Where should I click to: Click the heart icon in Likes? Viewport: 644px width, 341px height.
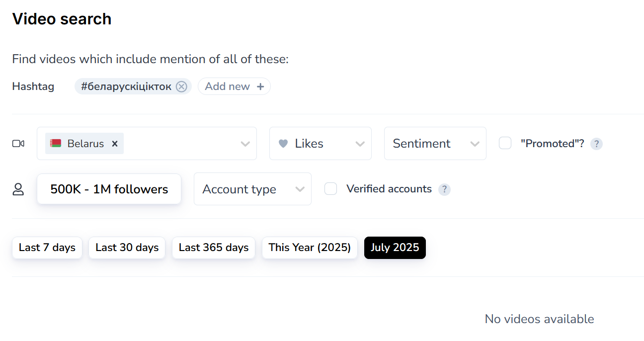[283, 144]
